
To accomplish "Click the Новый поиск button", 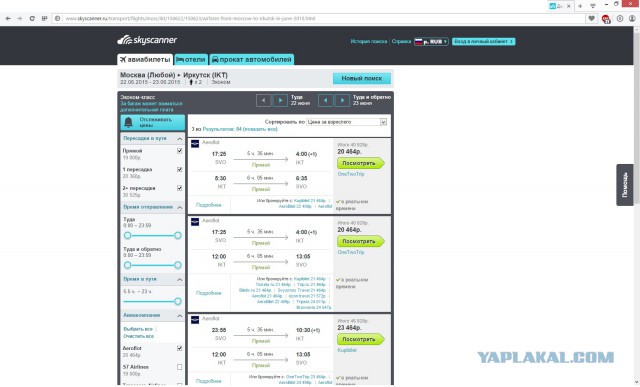I will (362, 78).
